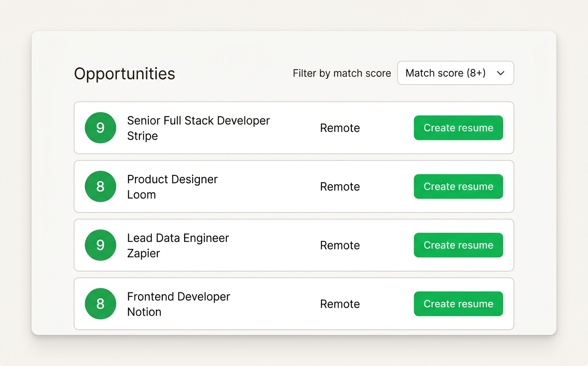The width and height of the screenshot is (588, 366).
Task: Select the Senior Full Stack Developer job title
Action: point(199,120)
